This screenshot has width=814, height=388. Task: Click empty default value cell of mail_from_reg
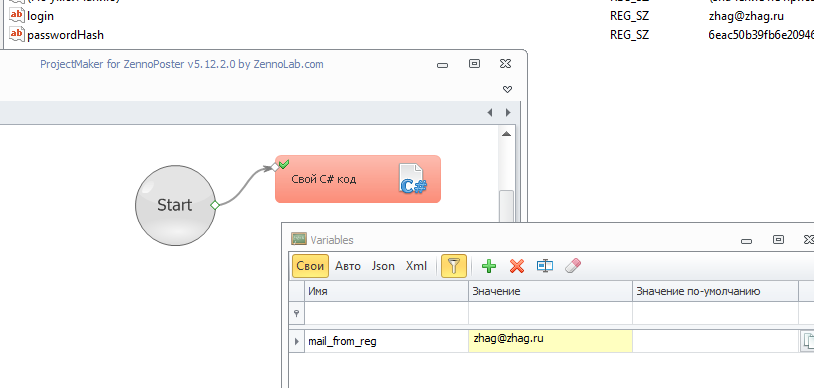715,341
